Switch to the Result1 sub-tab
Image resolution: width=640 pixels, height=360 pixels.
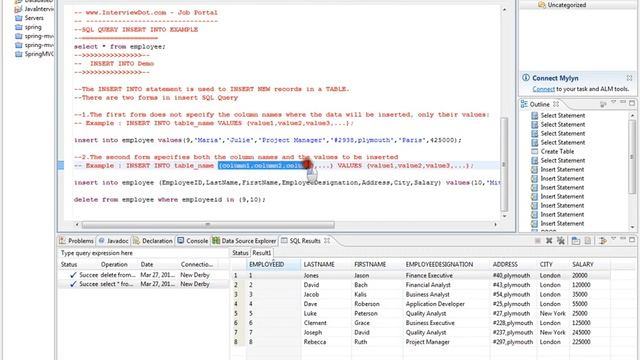261,253
